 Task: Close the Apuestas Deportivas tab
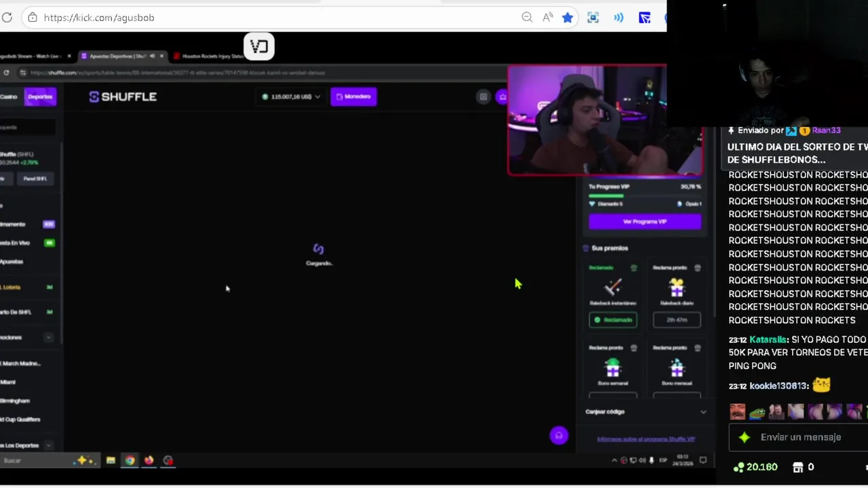pyautogui.click(x=161, y=56)
